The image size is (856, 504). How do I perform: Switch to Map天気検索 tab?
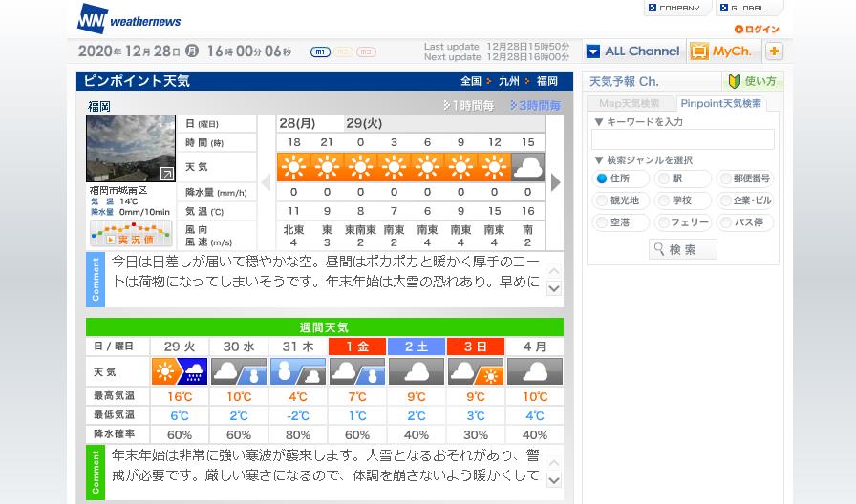coord(630,103)
